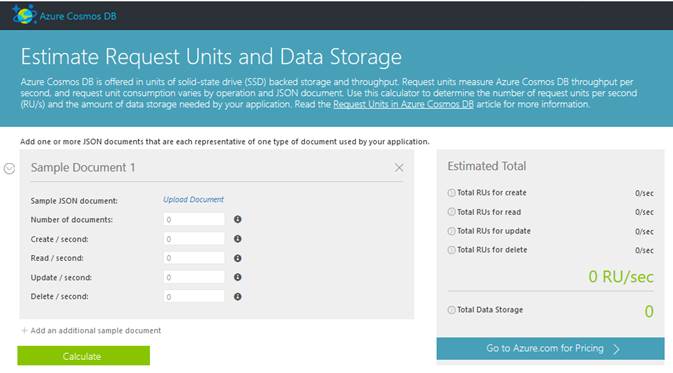Click the info icon next to Delete / second
The height and width of the screenshot is (373, 673).
tap(237, 297)
